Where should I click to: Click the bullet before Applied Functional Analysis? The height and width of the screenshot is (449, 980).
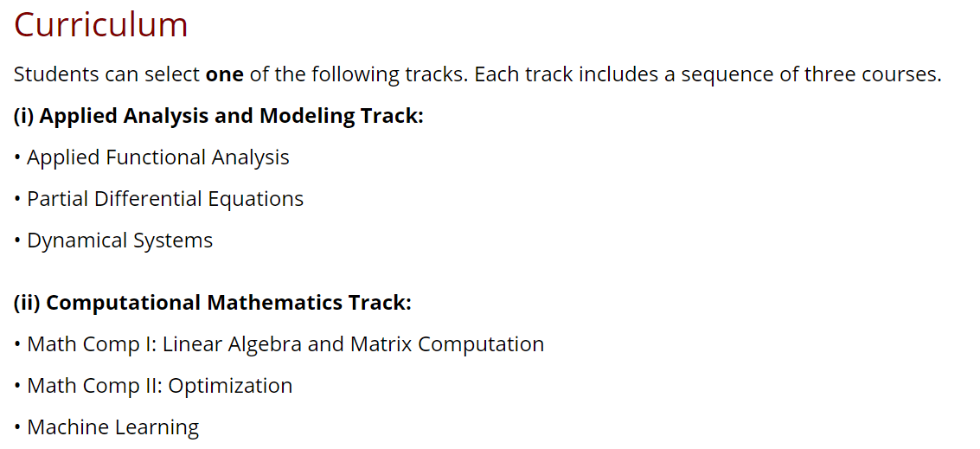click(x=17, y=158)
